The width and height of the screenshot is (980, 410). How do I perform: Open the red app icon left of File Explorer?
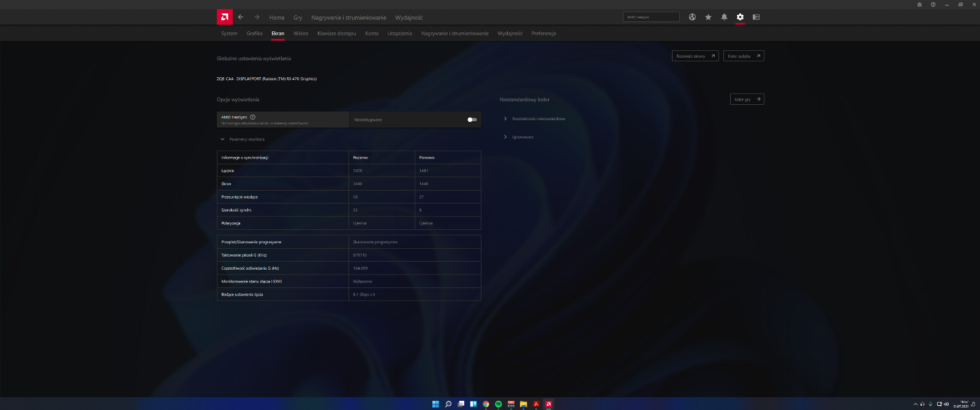click(511, 404)
